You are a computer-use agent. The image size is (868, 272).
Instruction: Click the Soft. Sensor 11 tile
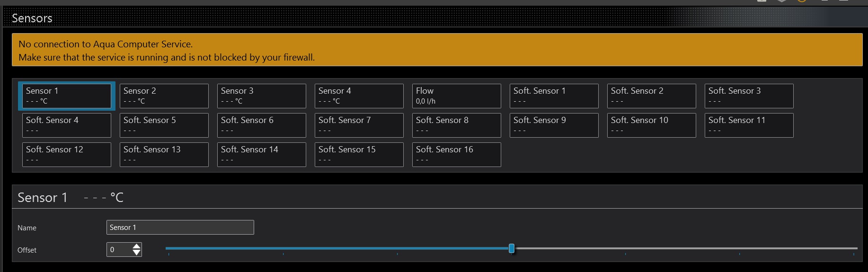click(x=749, y=125)
